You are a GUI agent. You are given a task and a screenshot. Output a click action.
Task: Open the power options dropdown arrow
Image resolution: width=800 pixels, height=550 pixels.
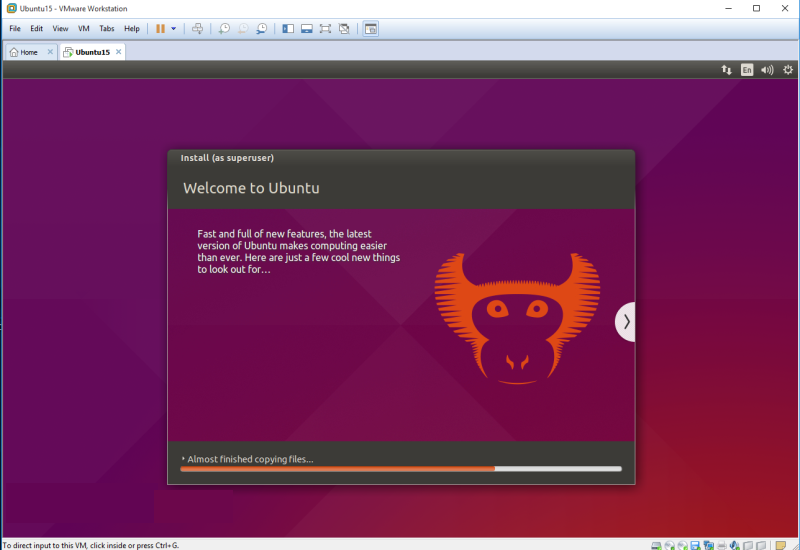[x=174, y=29]
